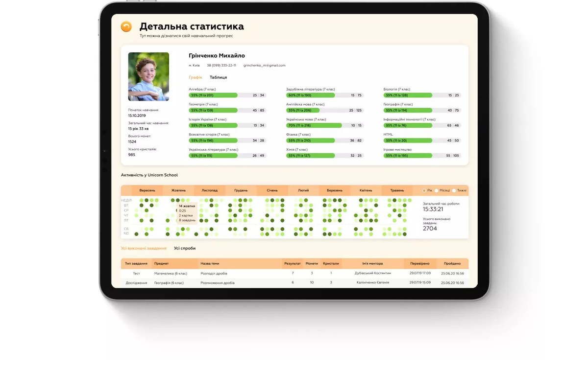
Task: Click the Ім'я ментора column header
Action: pyautogui.click(x=372, y=263)
